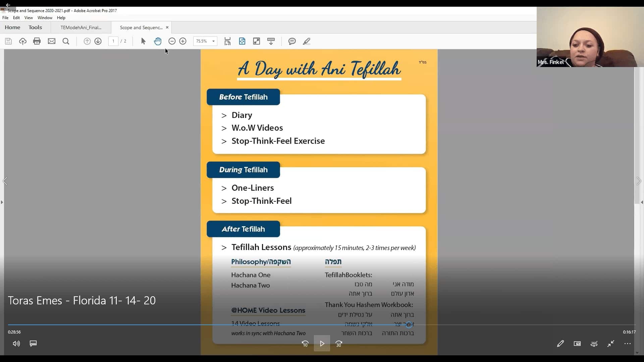Click the After Tefillah heading

[x=243, y=229]
